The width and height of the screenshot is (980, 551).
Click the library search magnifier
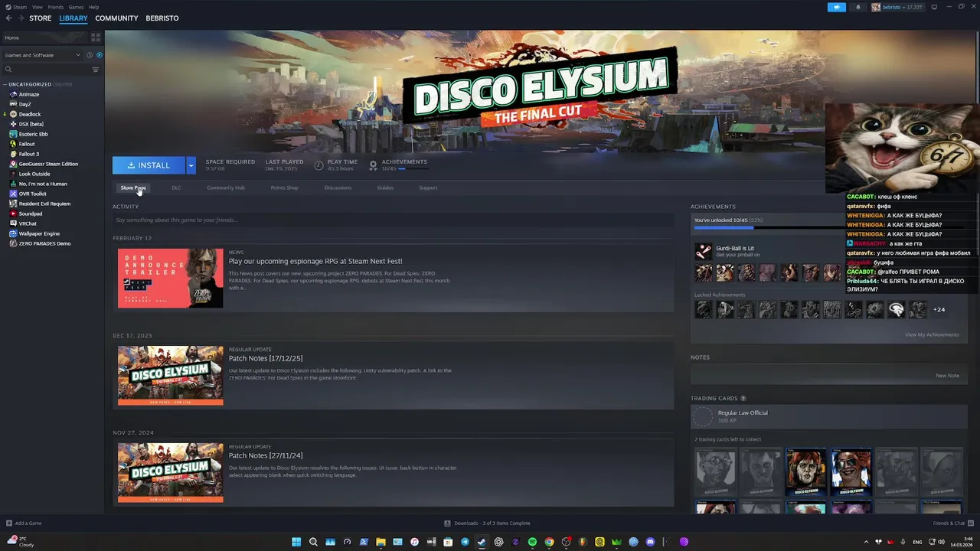point(8,70)
